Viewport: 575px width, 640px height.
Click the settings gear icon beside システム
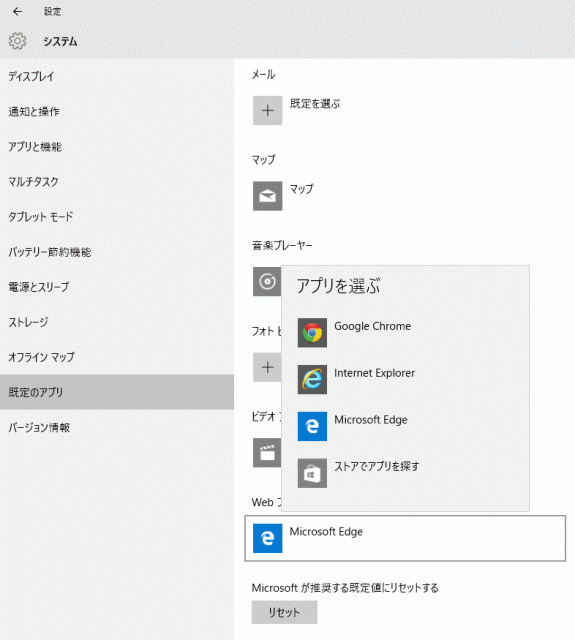pos(17,41)
